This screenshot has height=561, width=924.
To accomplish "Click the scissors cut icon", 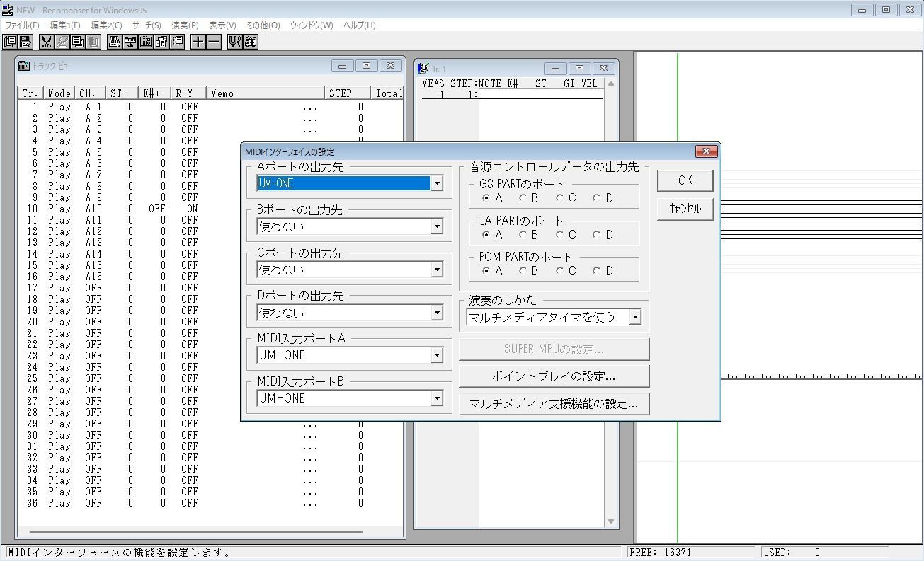I will pyautogui.click(x=47, y=42).
